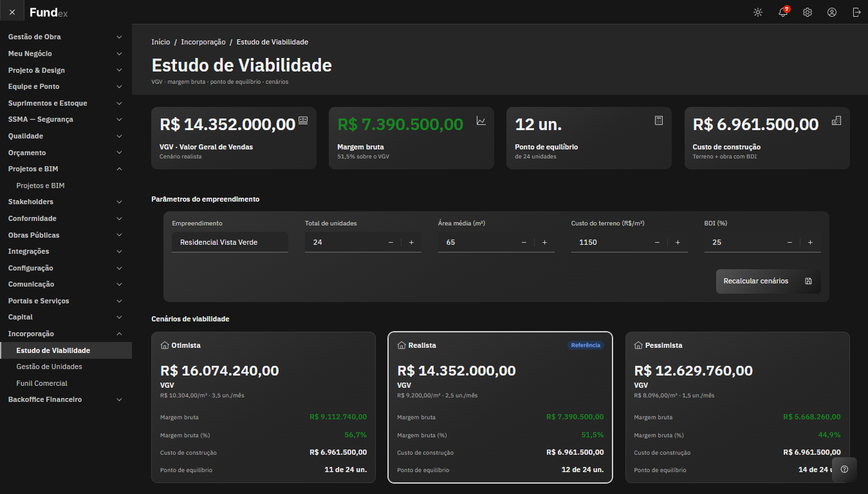Open the help question mark button
This screenshot has height=494, width=868.
pyautogui.click(x=844, y=469)
